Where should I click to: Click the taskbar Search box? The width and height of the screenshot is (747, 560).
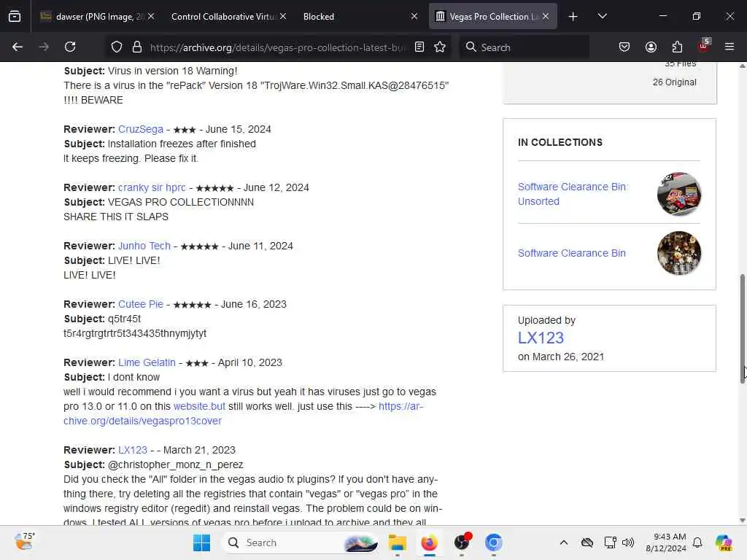point(300,542)
